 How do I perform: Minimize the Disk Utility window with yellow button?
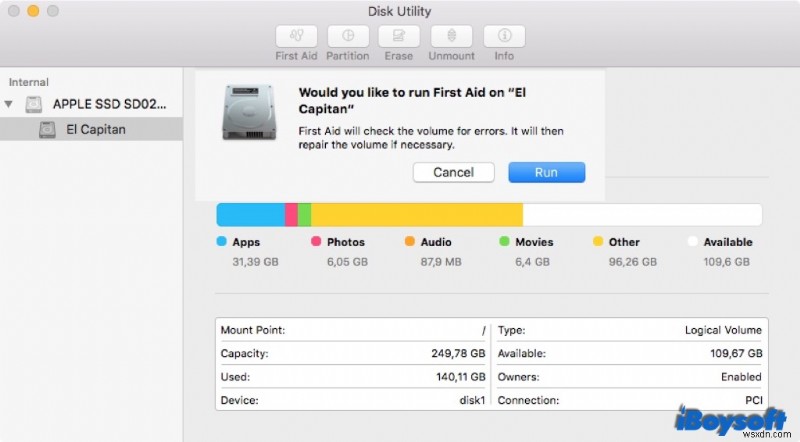click(x=33, y=11)
